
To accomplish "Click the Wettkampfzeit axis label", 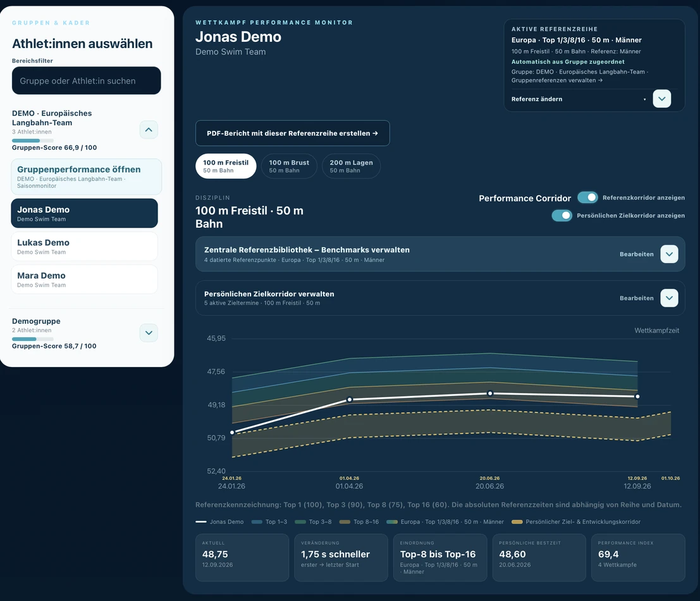I will tap(657, 330).
